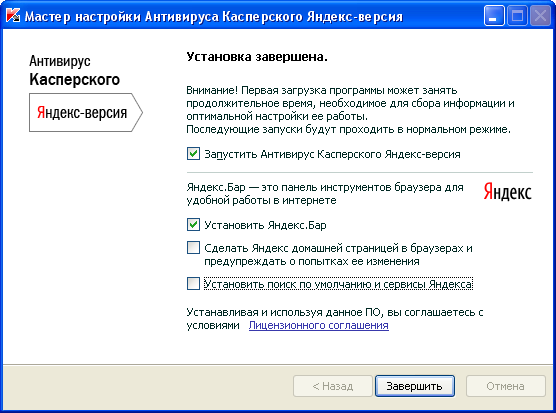Click the Kaspersky icon in the title bar

click(x=13, y=16)
